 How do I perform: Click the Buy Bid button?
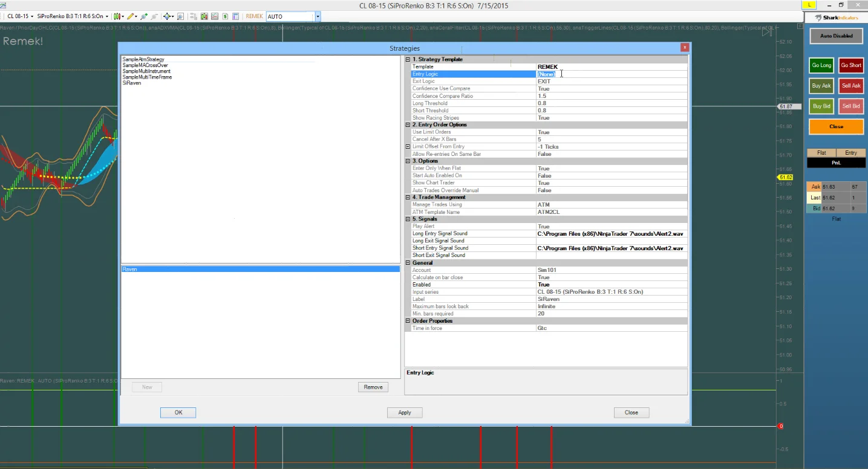pos(821,106)
